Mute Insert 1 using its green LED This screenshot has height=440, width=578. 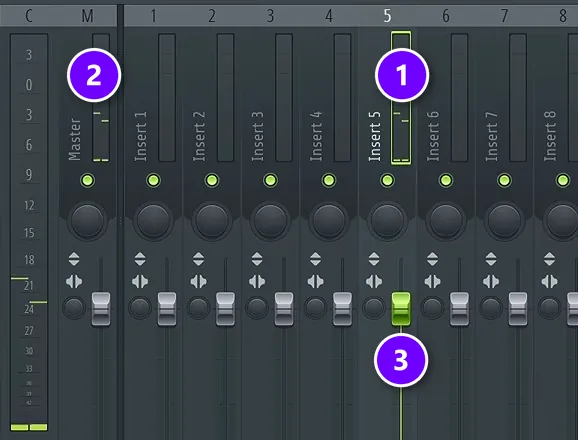coord(153,180)
